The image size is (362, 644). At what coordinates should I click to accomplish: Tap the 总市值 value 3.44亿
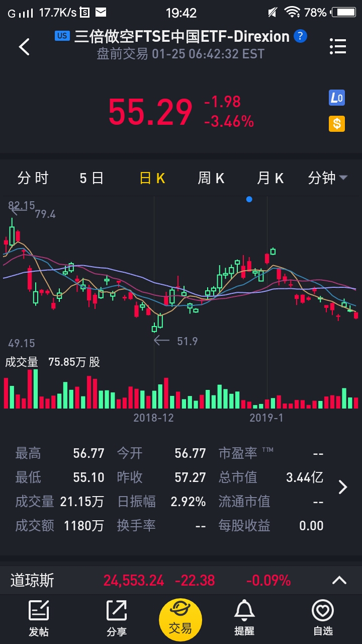click(x=305, y=477)
